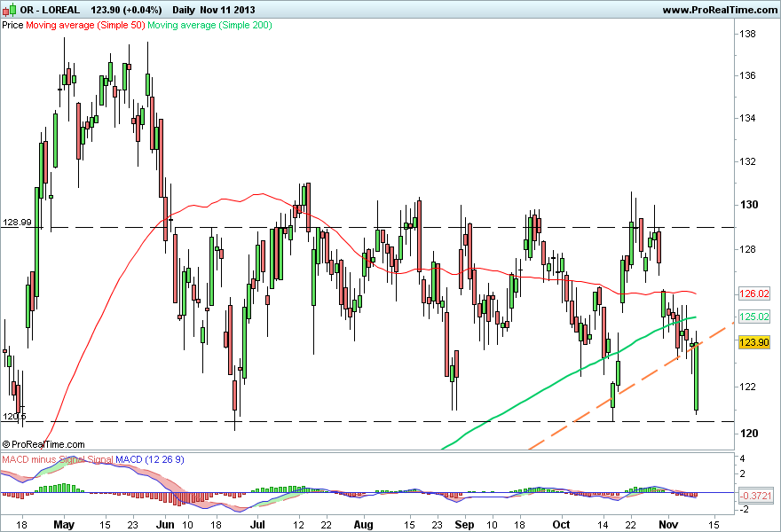Click the Moving average (Simple 50) legend label
The height and width of the screenshot is (532, 781).
[x=85, y=25]
